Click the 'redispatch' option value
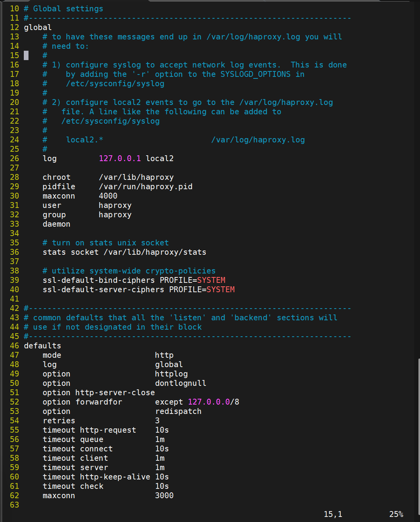This screenshot has height=522, width=420. [178, 411]
